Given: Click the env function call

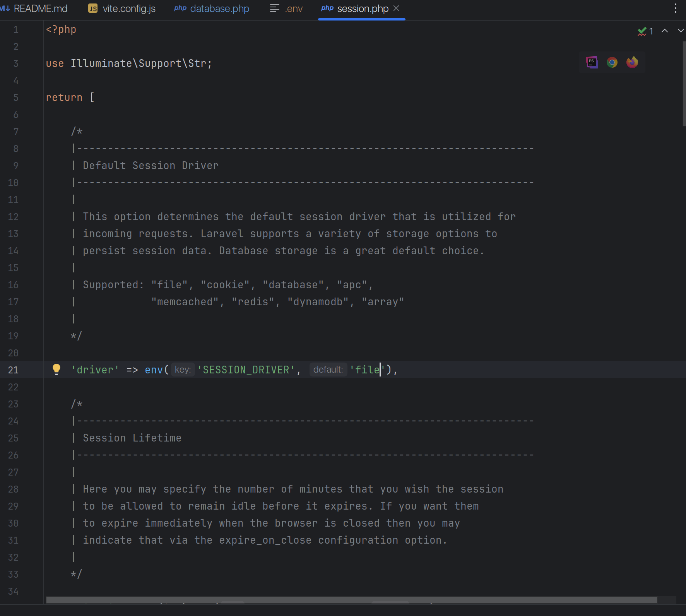Looking at the screenshot, I should pyautogui.click(x=154, y=370).
